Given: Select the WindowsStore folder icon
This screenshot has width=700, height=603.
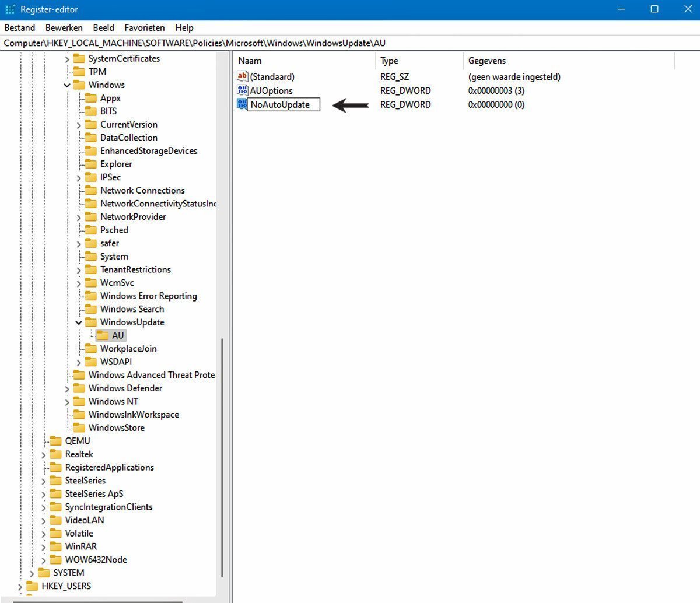Looking at the screenshot, I should tap(79, 428).
